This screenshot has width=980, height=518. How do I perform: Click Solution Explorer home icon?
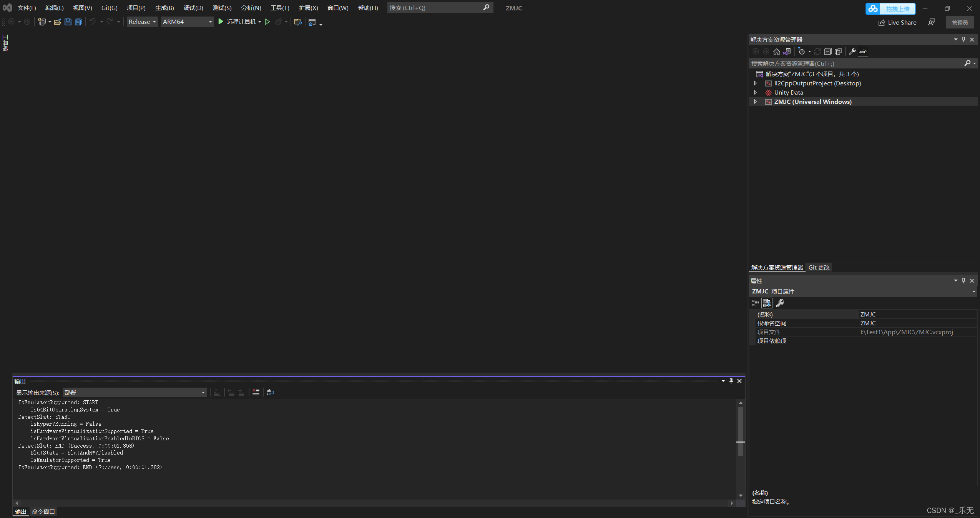pos(776,52)
